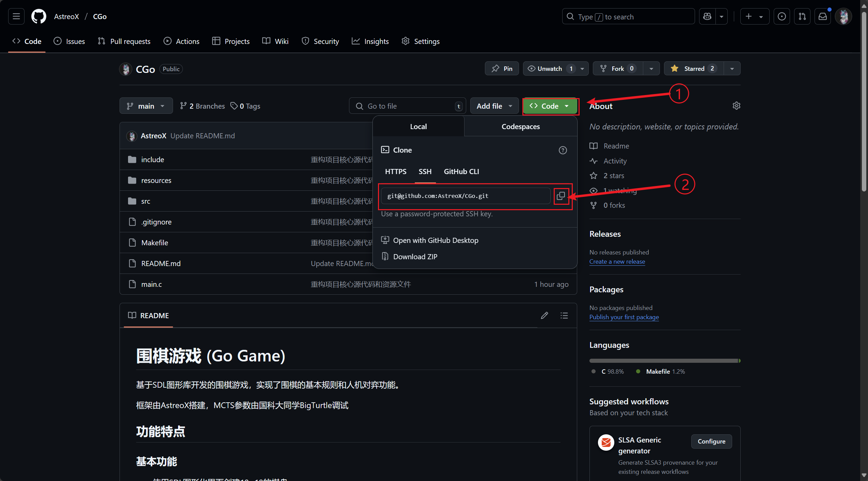The height and width of the screenshot is (481, 868).
Task: Switch to the Codespaces tab
Action: click(x=521, y=126)
